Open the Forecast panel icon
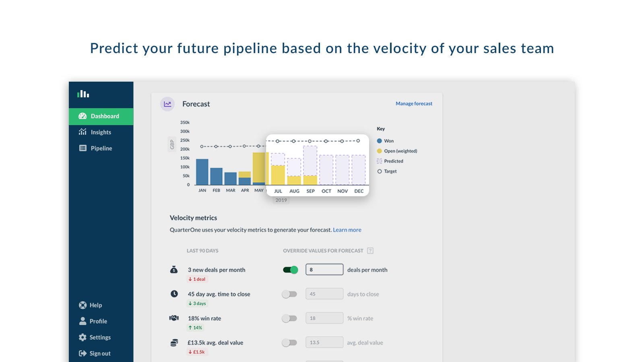Image resolution: width=644 pixels, height=362 pixels. click(x=167, y=104)
